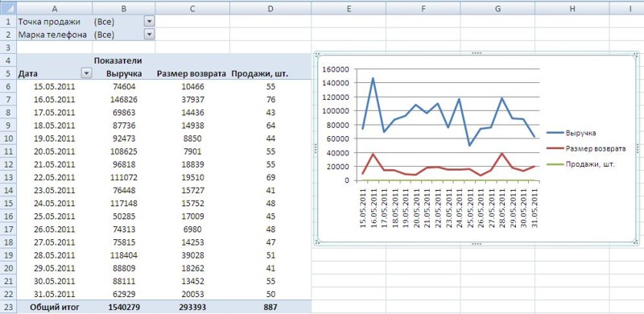Select the Общий итог cell

54,307
